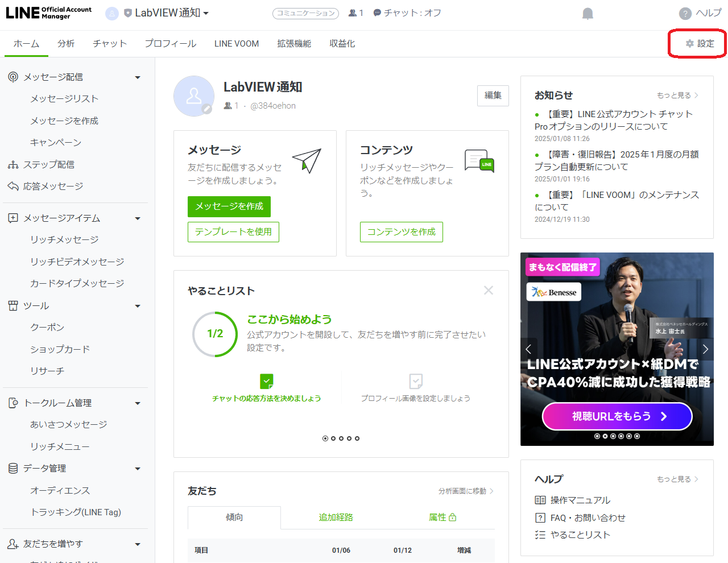Click the ツール shop icon
728x563 pixels.
[x=13, y=306]
